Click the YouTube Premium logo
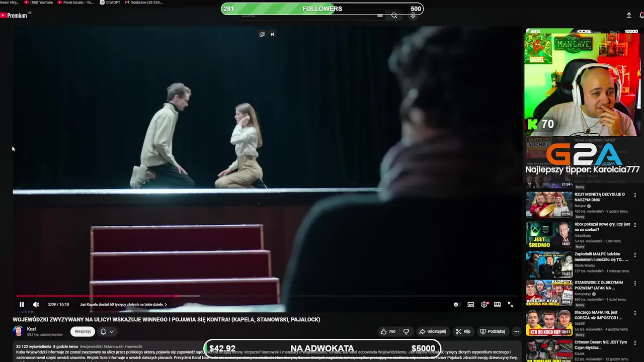644x362 pixels. [14, 16]
